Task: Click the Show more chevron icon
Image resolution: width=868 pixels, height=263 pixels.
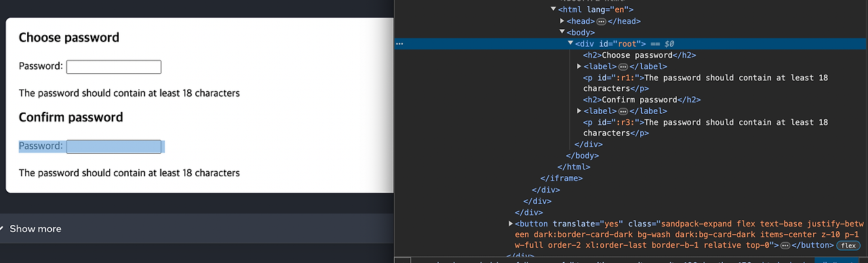Action: (2, 228)
